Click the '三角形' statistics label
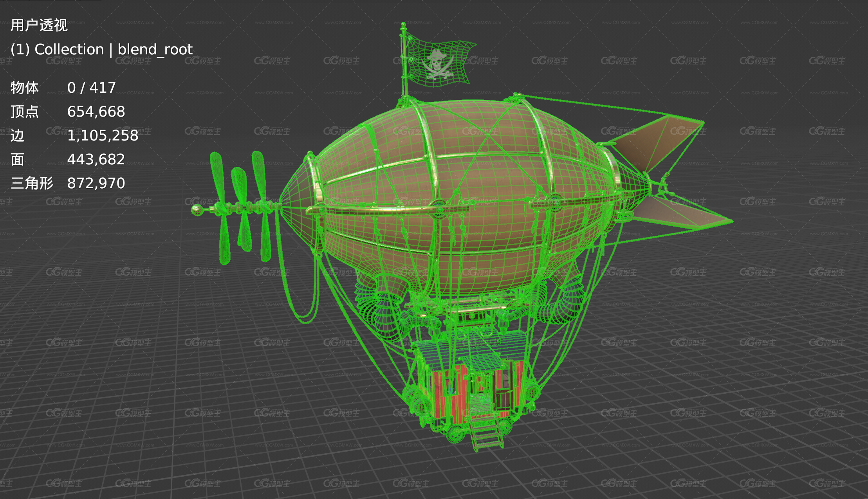Screen dimensions: 868x499 (x=32, y=183)
